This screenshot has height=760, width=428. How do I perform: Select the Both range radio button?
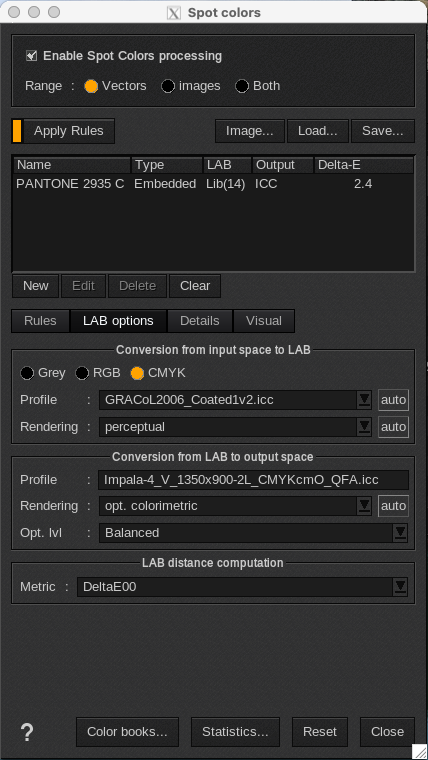tap(242, 86)
